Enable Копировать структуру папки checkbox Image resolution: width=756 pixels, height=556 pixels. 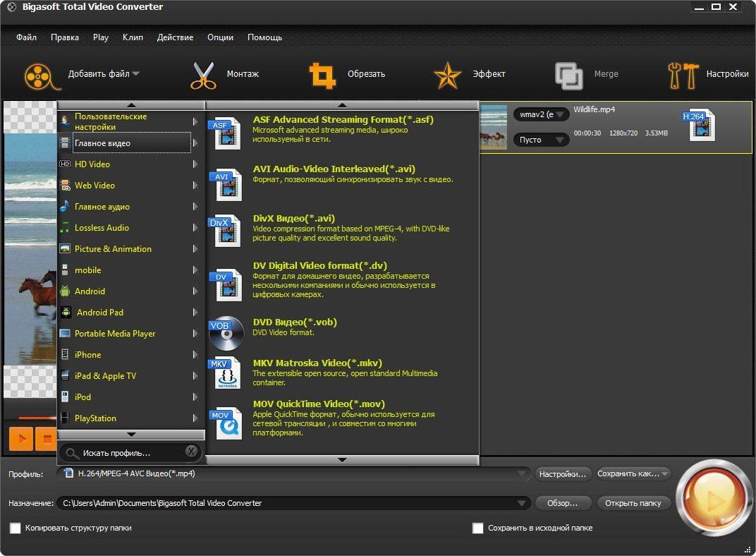tap(16, 528)
